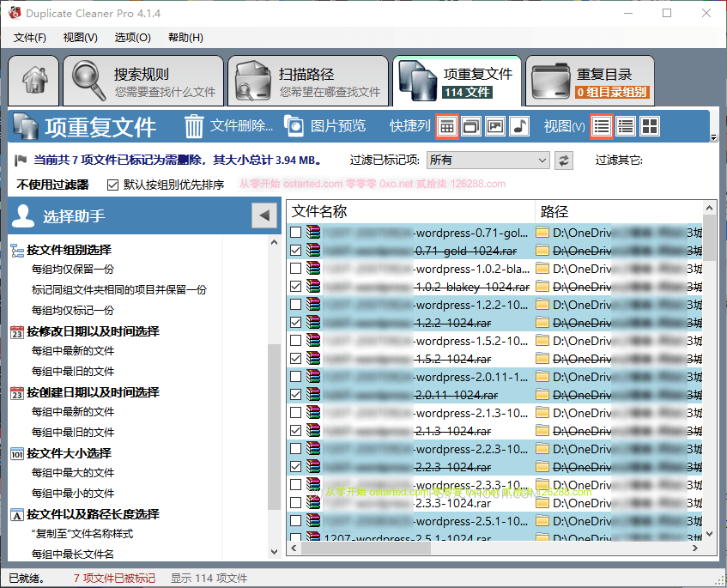Select 每组中最大的文件 option

click(x=73, y=473)
